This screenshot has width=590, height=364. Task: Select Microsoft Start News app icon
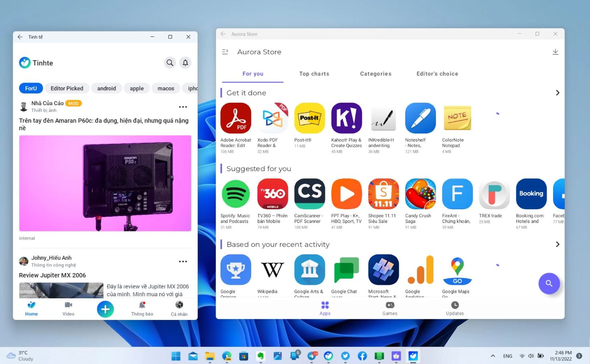[x=384, y=269]
